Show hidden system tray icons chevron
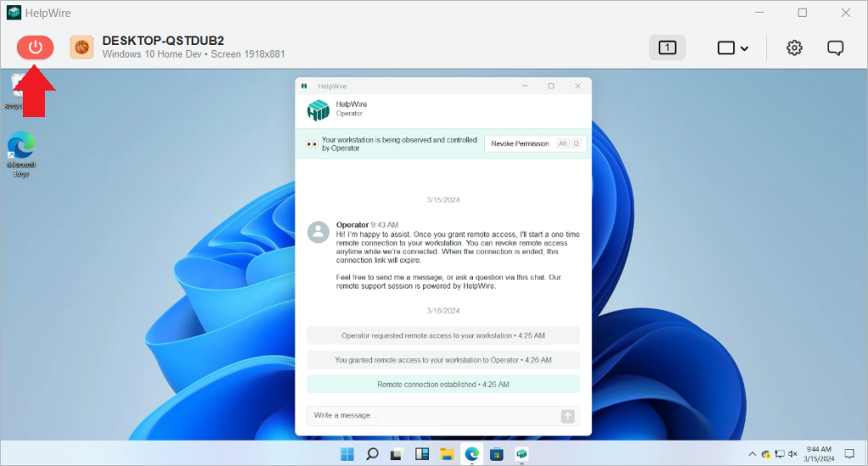 752,454
